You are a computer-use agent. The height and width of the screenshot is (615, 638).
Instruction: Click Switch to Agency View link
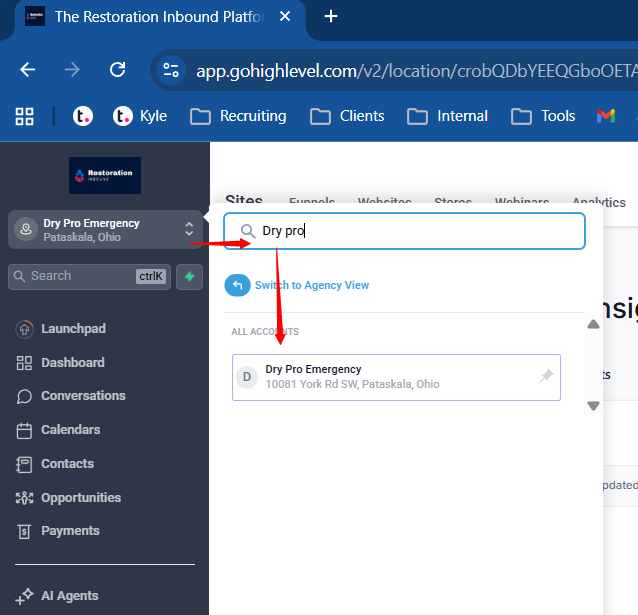[311, 285]
